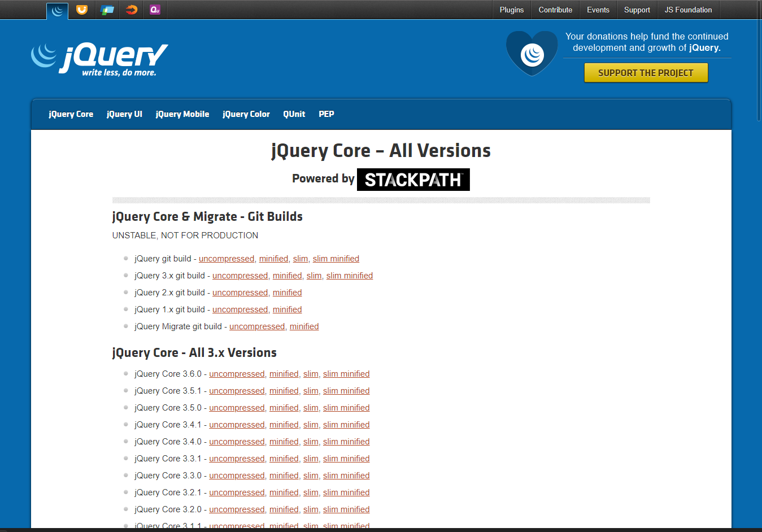
Task: Open the QUnit project tab icon
Action: coord(155,10)
